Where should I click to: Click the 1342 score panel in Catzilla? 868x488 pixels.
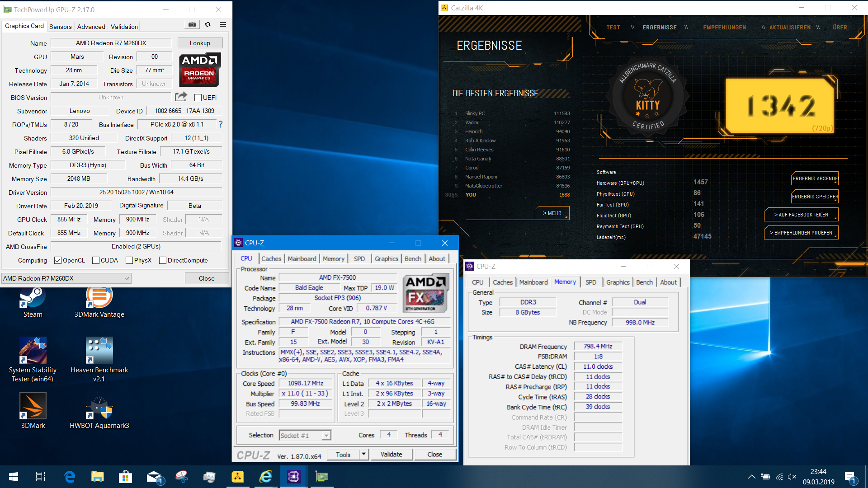[780, 106]
